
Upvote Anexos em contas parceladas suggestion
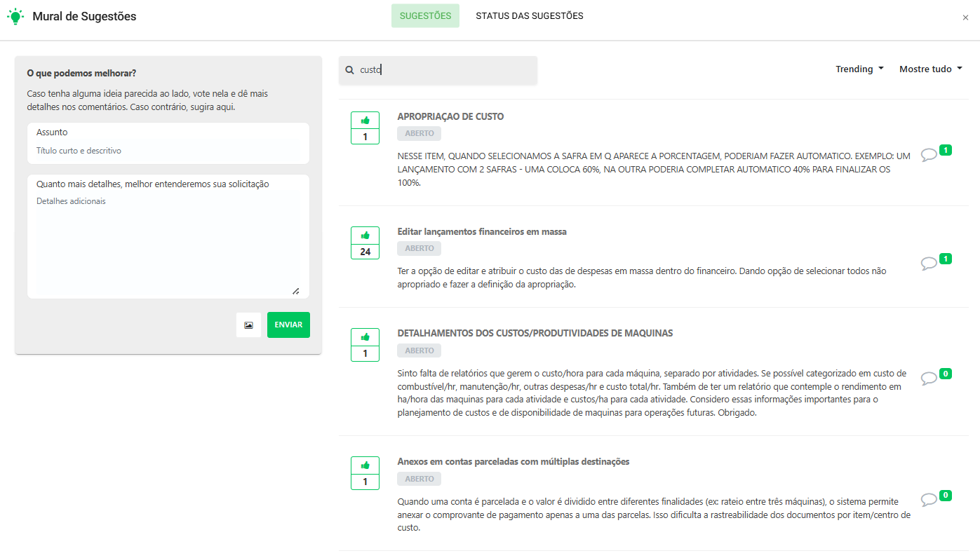(x=365, y=465)
